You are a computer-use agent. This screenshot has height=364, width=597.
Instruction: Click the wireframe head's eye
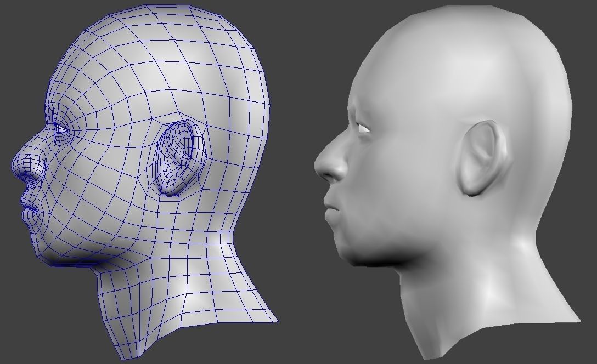click(60, 129)
